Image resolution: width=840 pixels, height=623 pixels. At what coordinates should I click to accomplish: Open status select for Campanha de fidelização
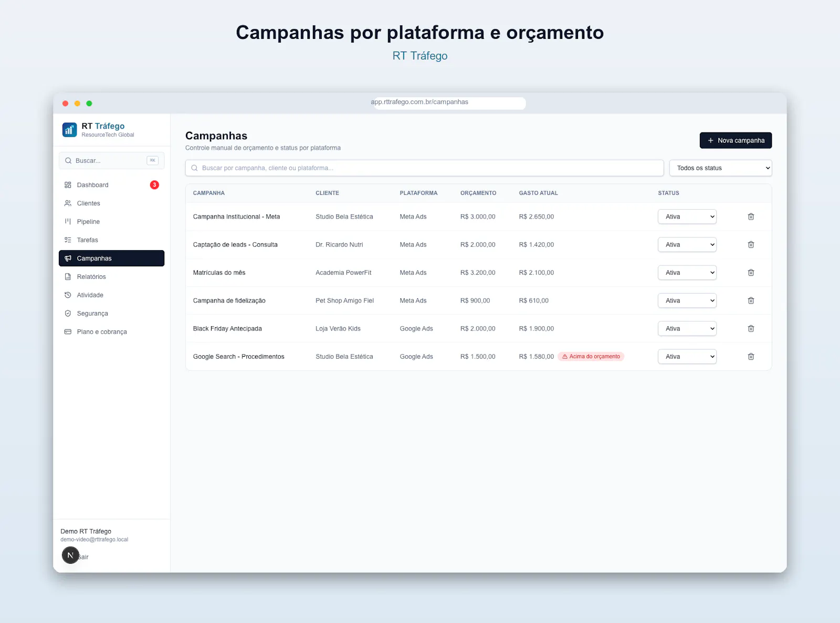click(687, 300)
